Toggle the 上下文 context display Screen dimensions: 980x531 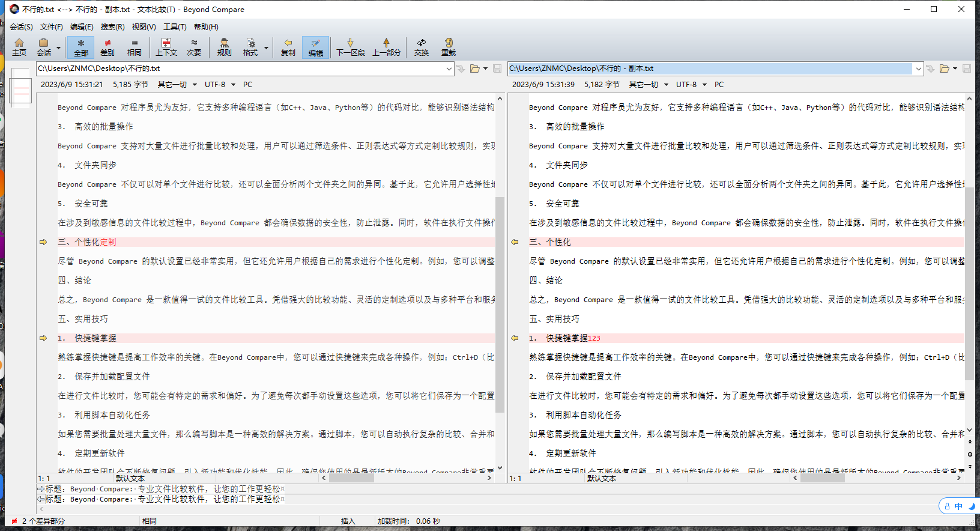[x=166, y=47]
